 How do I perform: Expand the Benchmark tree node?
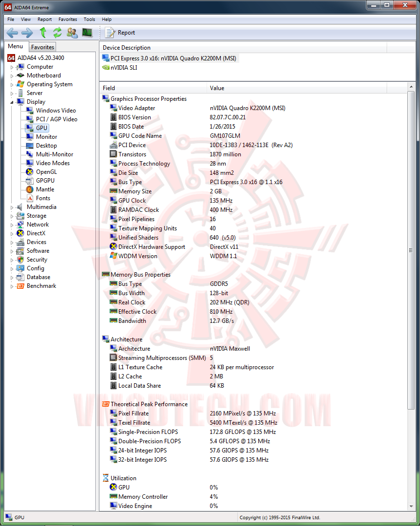coord(12,286)
